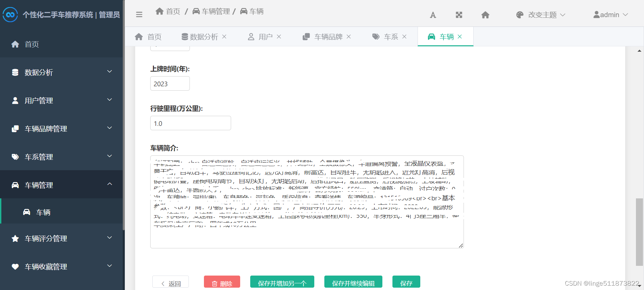Screen dimensions: 644x290
Task: Click the home icon in top toolbar
Action: [485, 15]
